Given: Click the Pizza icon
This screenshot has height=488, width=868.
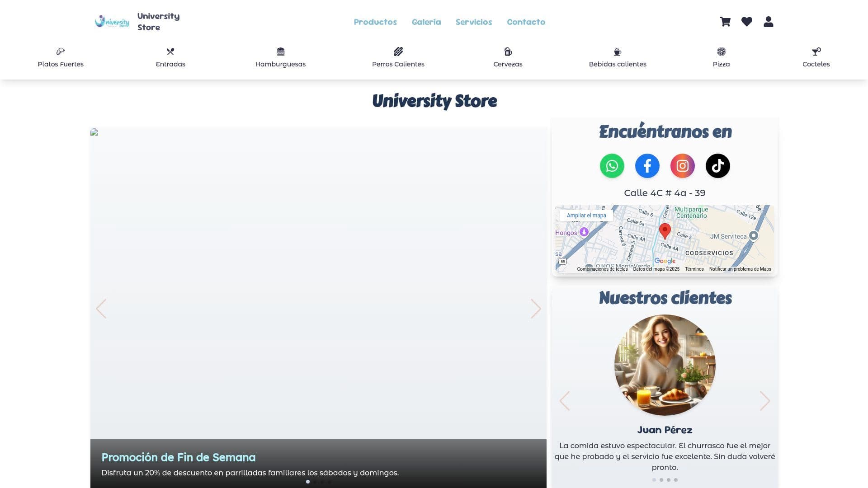Looking at the screenshot, I should point(722,52).
